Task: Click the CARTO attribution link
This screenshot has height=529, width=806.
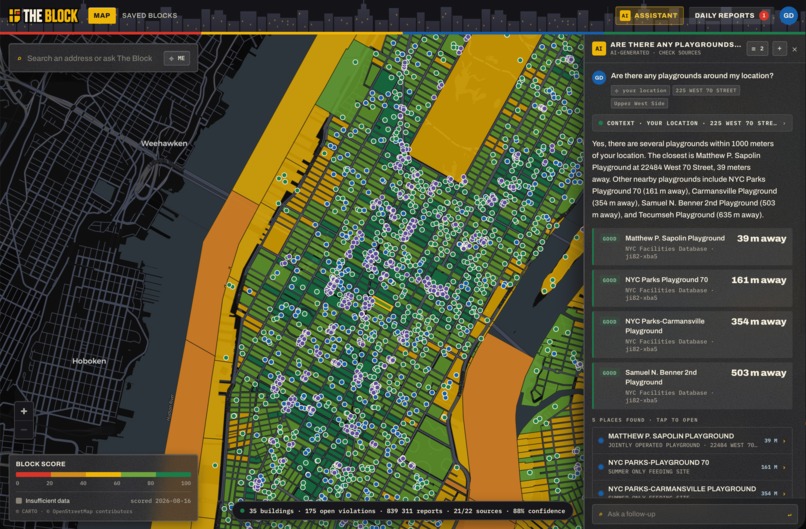Action: tap(27, 512)
